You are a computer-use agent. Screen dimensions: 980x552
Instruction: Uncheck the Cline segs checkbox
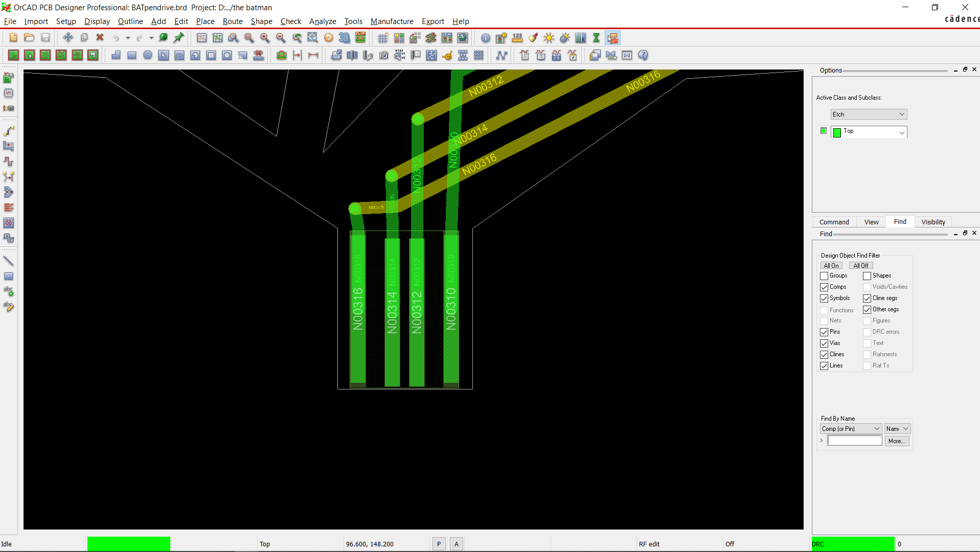(867, 298)
